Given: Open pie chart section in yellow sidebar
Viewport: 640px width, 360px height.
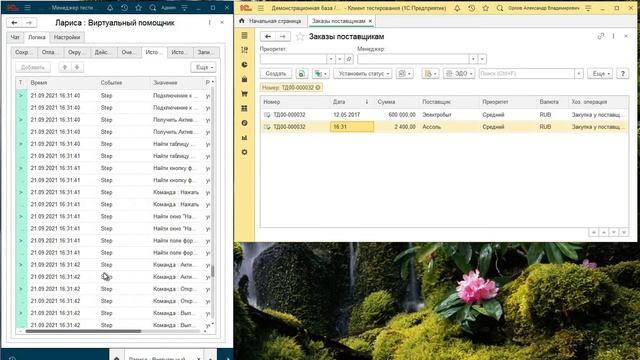Looking at the screenshot, I should 244,64.
